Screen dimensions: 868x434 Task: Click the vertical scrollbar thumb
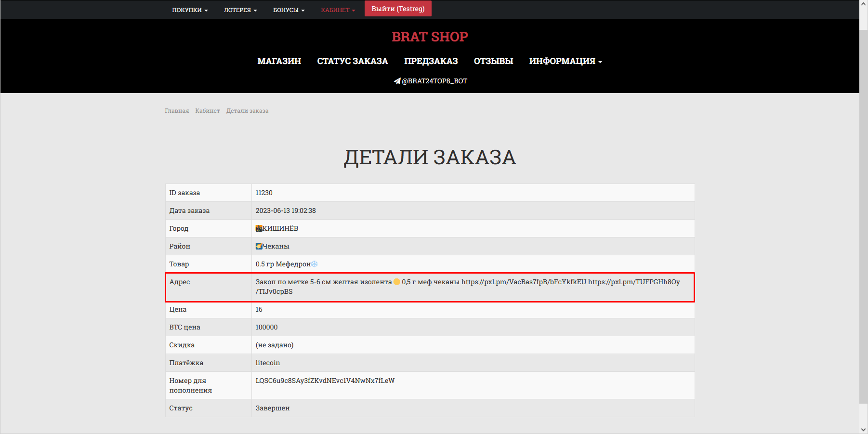click(x=864, y=217)
